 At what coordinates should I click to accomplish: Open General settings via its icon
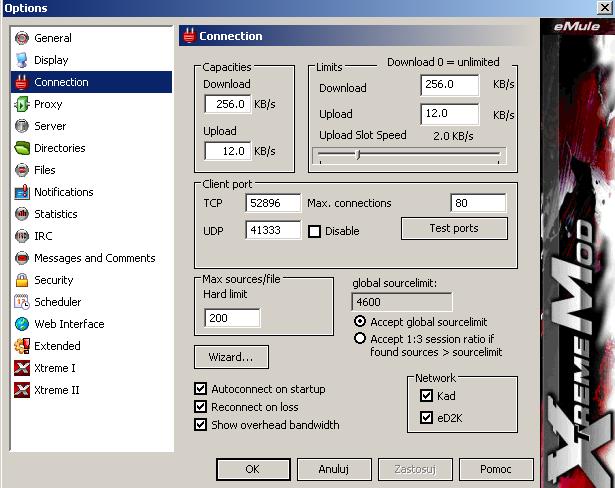(x=22, y=38)
